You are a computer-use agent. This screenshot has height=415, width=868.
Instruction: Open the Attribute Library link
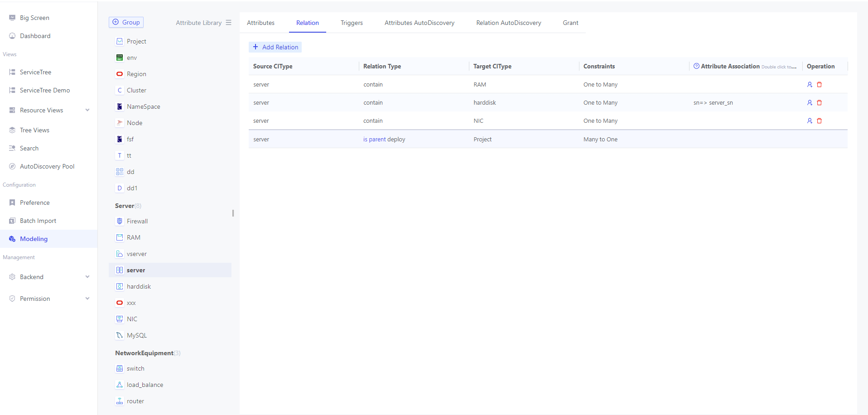click(x=198, y=23)
